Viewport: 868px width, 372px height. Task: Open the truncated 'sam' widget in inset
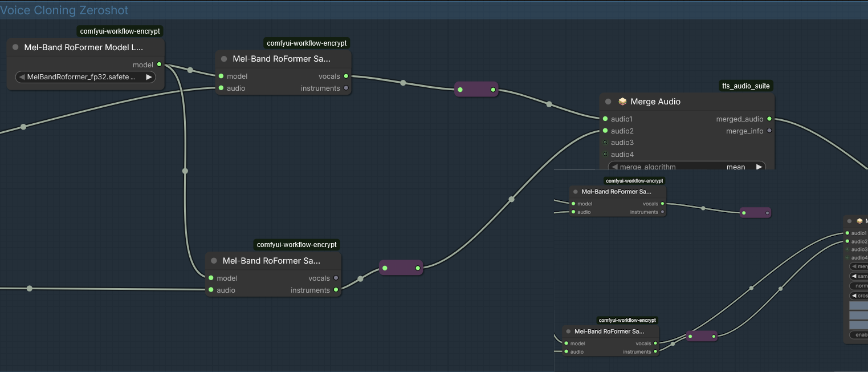[859, 276]
